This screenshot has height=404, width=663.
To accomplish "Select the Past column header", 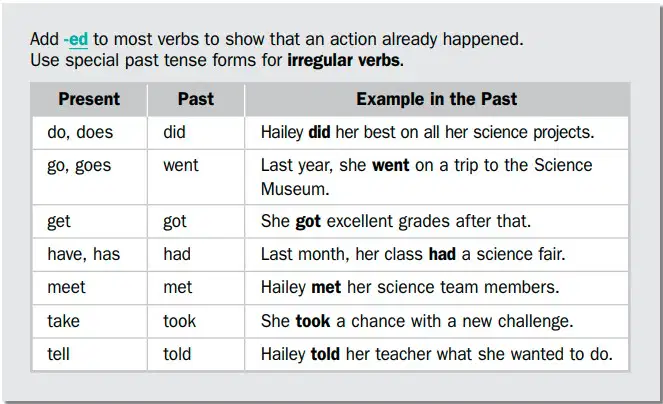I will [196, 99].
